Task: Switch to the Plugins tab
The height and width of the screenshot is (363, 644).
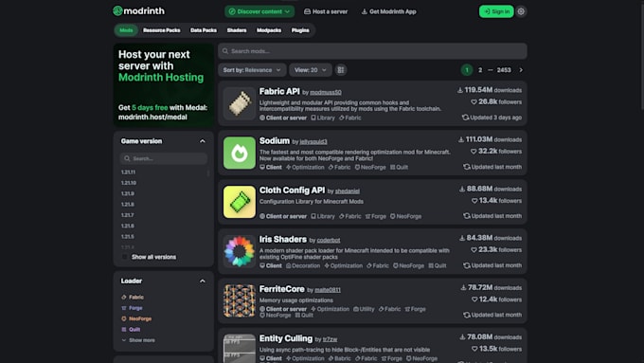Action: pyautogui.click(x=300, y=30)
